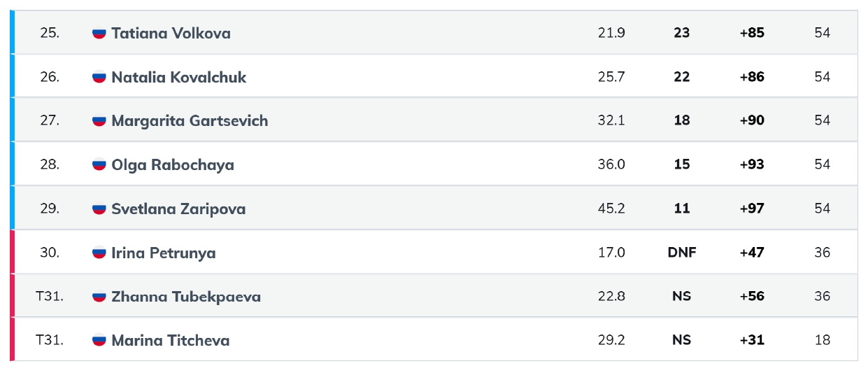Open Natalia Kovalchuk's player profile
The image size is (868, 387).
179,77
